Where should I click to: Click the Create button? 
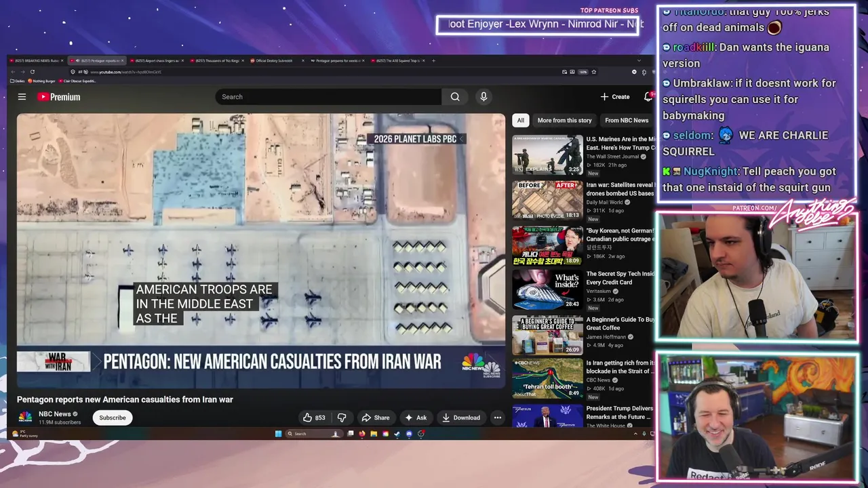(615, 97)
